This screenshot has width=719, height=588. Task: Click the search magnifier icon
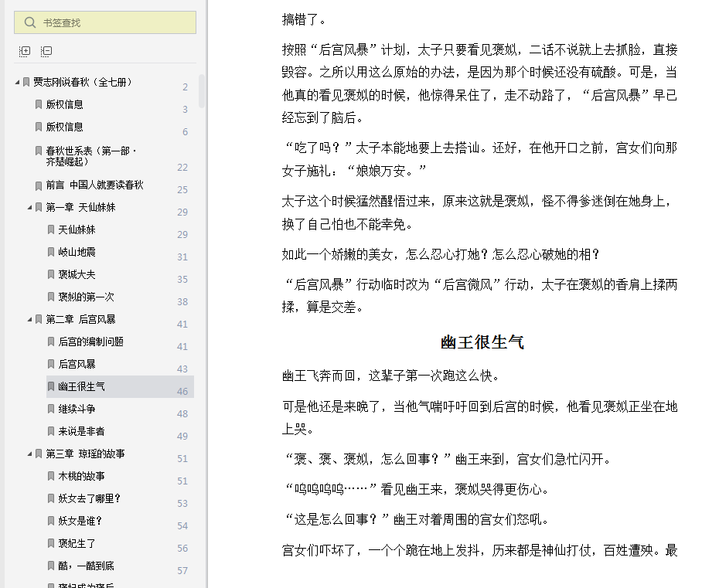pyautogui.click(x=30, y=22)
